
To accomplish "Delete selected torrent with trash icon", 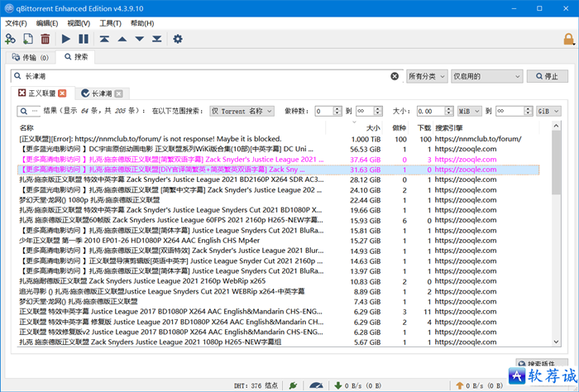I will (x=45, y=39).
